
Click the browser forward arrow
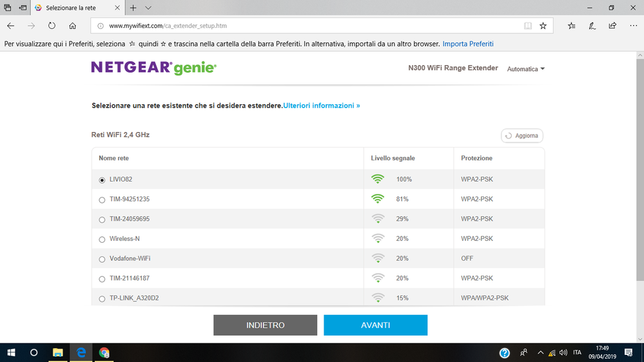[x=31, y=26]
